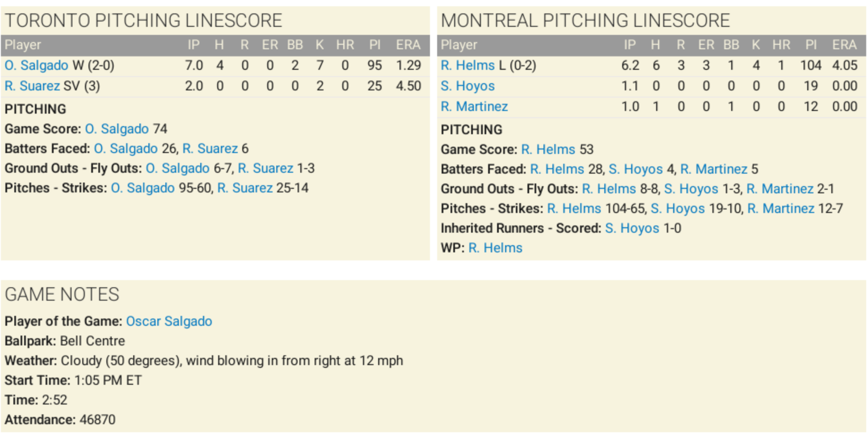
Task: Open R. Suarez in Toronto Ground Outs line
Action: pos(265,168)
